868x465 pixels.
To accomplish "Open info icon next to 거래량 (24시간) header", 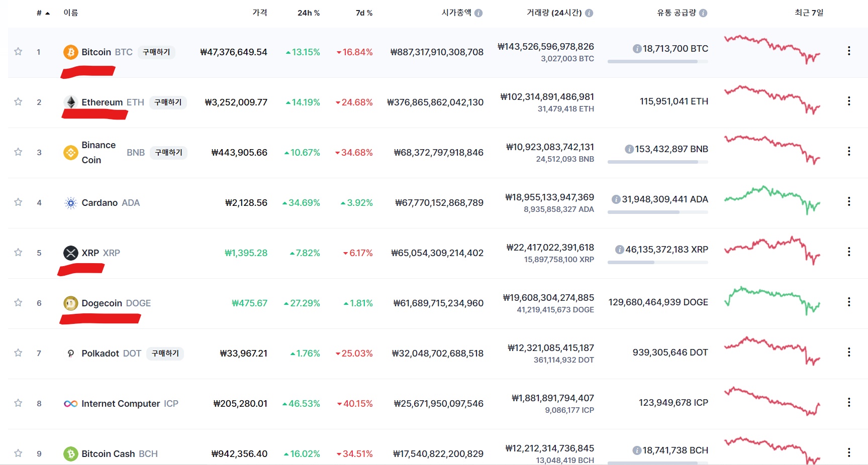I will coord(589,13).
